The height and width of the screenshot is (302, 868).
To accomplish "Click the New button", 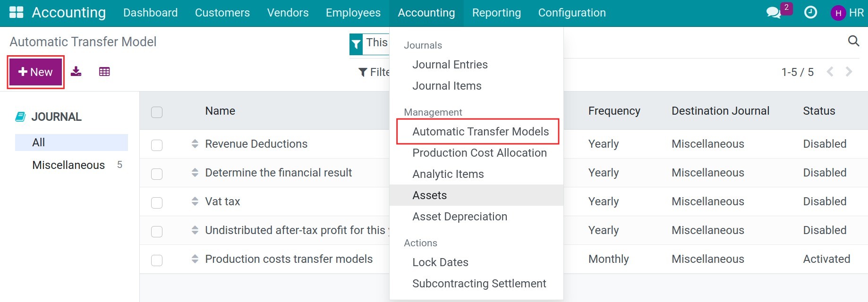I will click(35, 72).
